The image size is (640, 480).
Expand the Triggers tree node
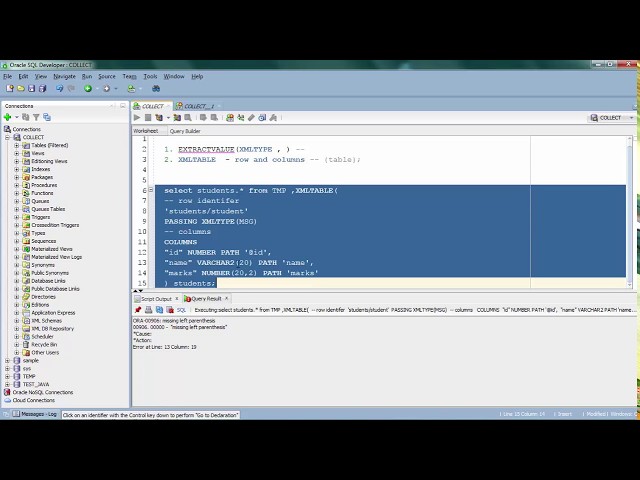(x=17, y=217)
